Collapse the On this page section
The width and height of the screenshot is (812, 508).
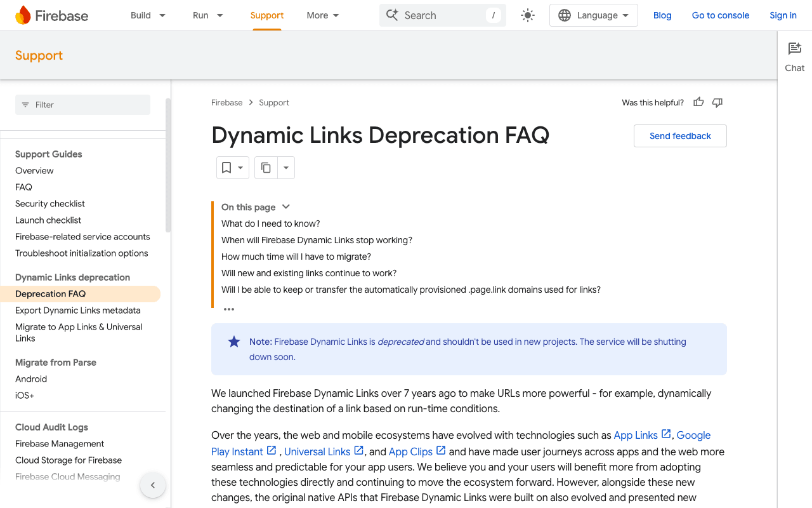pos(285,207)
